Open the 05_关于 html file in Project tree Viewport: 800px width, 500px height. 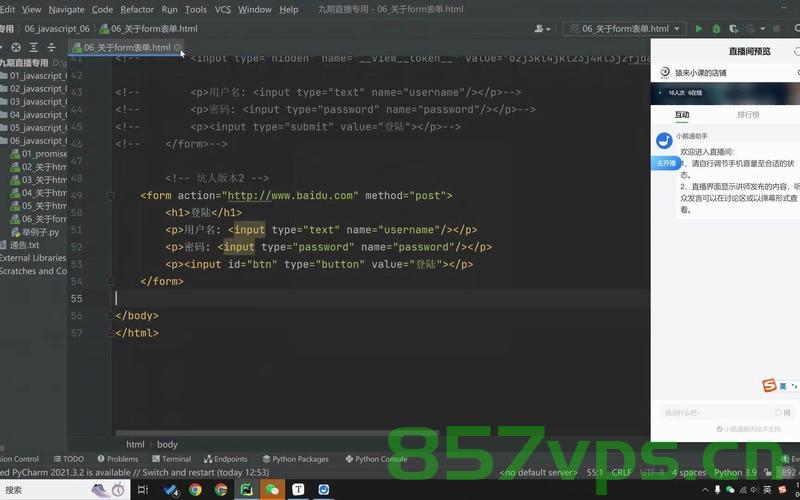pos(39,206)
